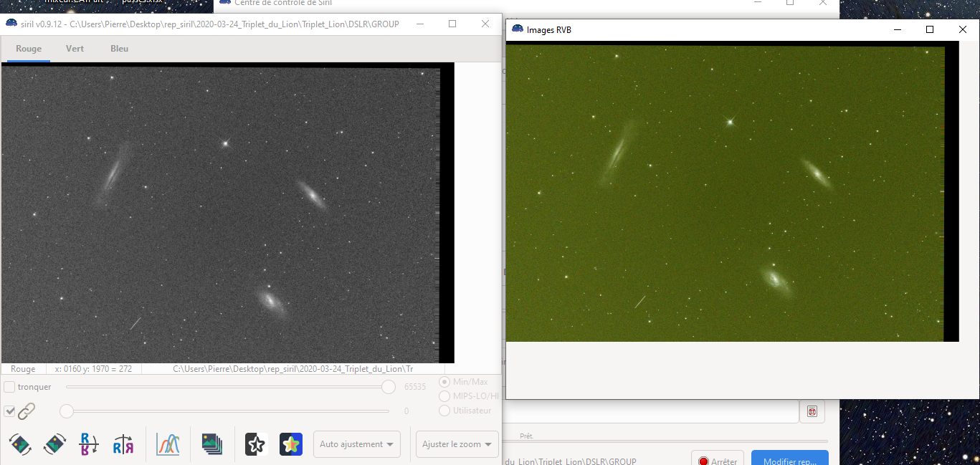Click Siril logo icon in main window title
Image resolution: width=980 pixels, height=465 pixels.
11,24
